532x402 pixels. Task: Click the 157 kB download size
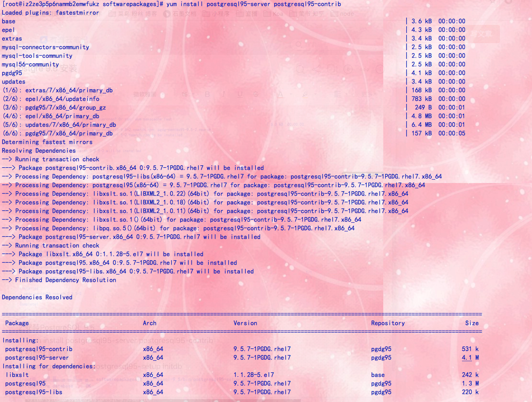pos(421,134)
